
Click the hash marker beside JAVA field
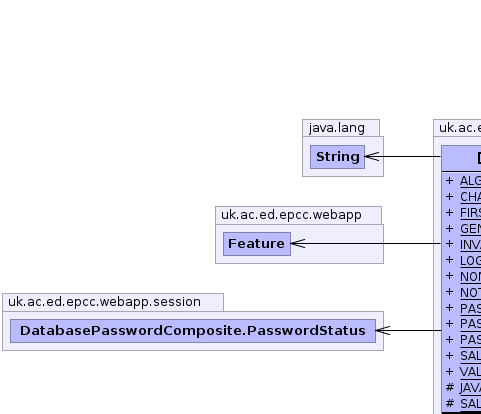pyautogui.click(x=450, y=387)
